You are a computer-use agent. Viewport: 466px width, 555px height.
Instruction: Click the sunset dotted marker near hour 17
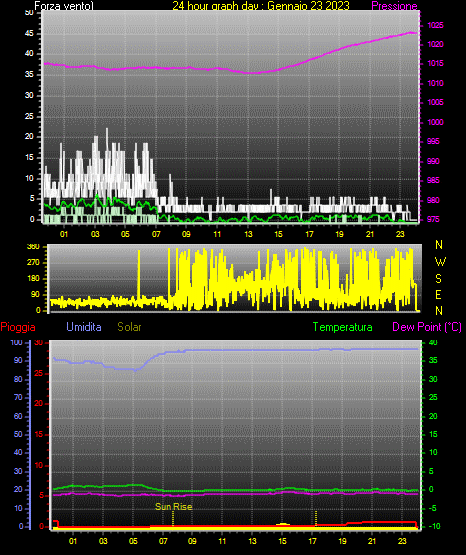point(316,518)
